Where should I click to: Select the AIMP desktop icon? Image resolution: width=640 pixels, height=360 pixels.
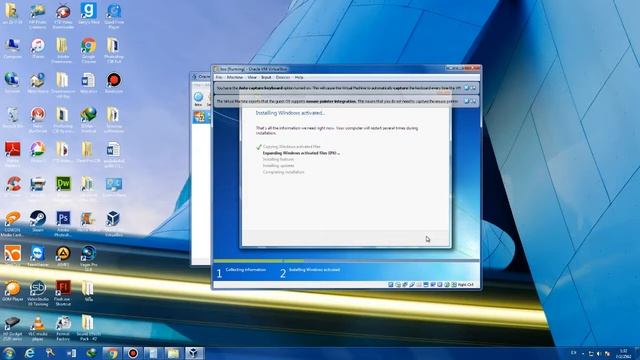[x=63, y=256]
